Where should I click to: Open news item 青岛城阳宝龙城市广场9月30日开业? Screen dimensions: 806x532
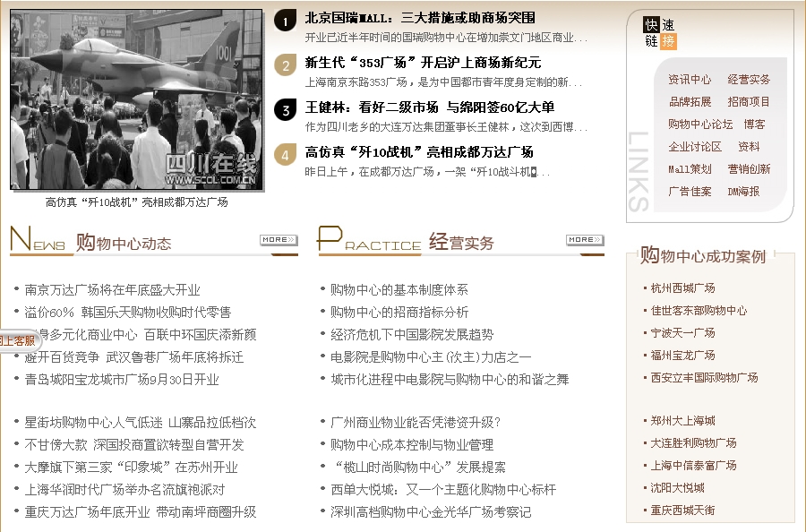[x=122, y=380]
